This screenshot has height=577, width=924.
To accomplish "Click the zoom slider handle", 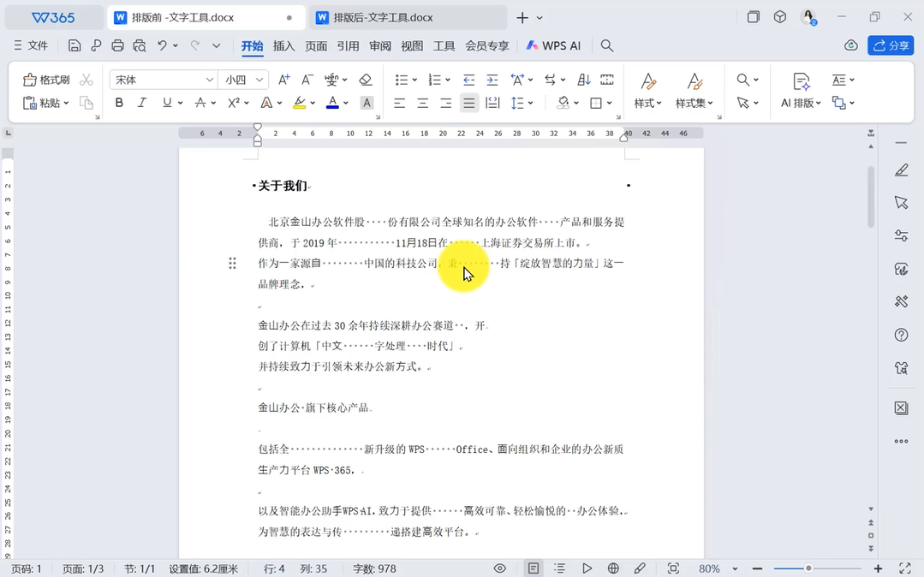I will pyautogui.click(x=808, y=568).
